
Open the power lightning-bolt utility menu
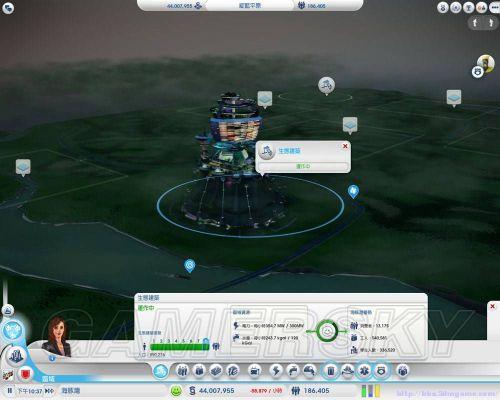(276, 371)
